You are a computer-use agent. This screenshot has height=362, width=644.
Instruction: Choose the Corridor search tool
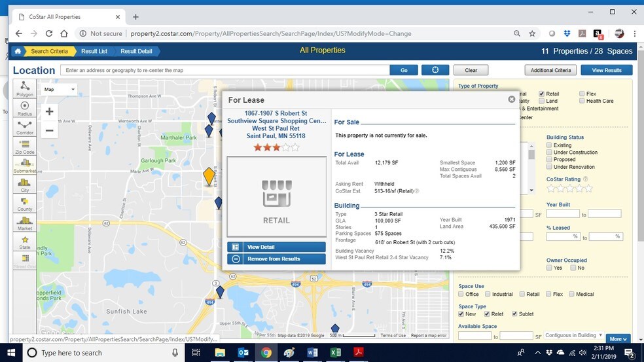(x=24, y=127)
